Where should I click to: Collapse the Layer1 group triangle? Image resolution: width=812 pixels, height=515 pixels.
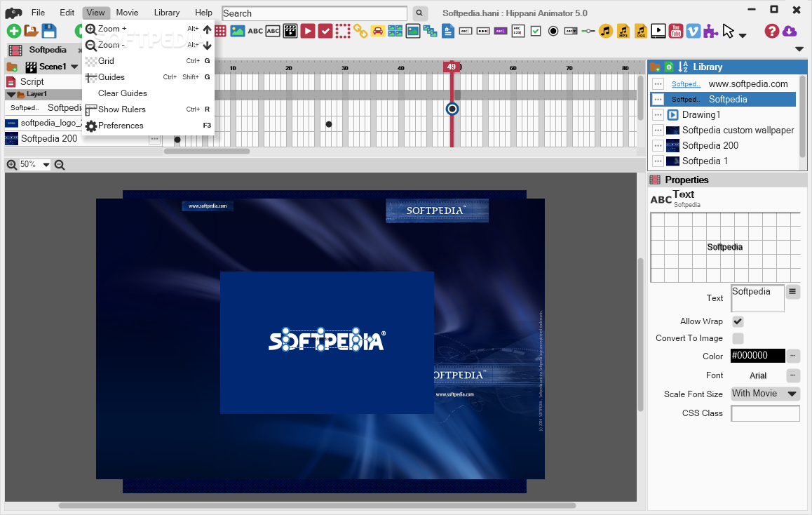[11, 94]
